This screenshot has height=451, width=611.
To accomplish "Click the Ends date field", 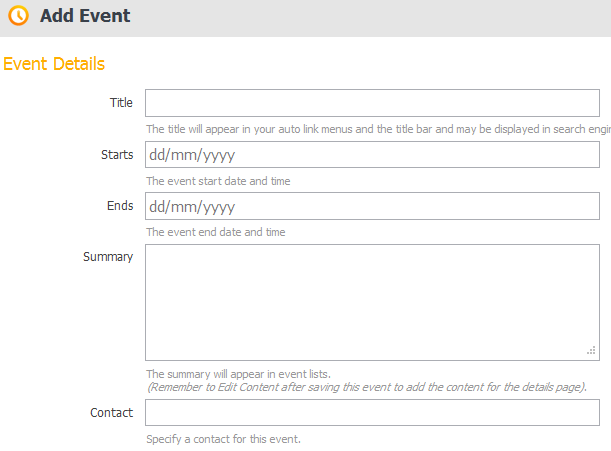I will pos(372,207).
